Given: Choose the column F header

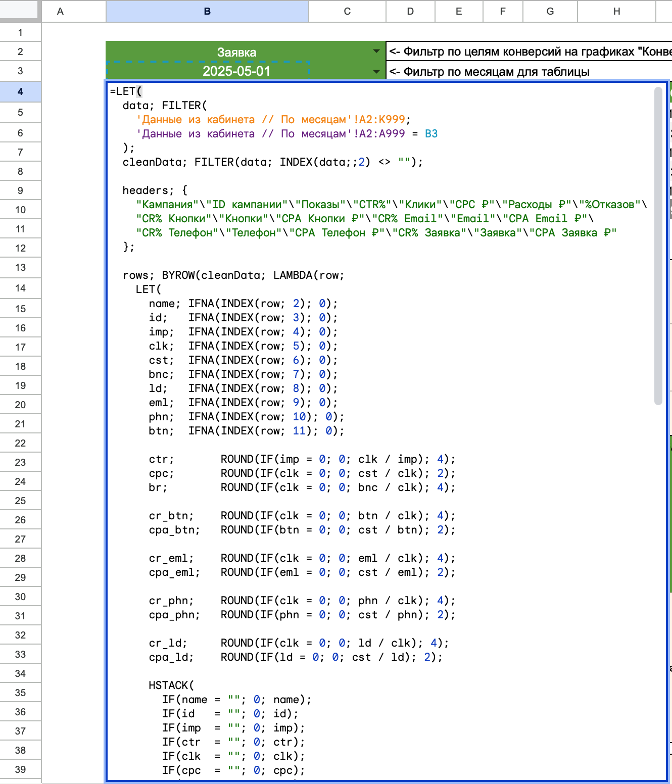Looking at the screenshot, I should [x=503, y=11].
